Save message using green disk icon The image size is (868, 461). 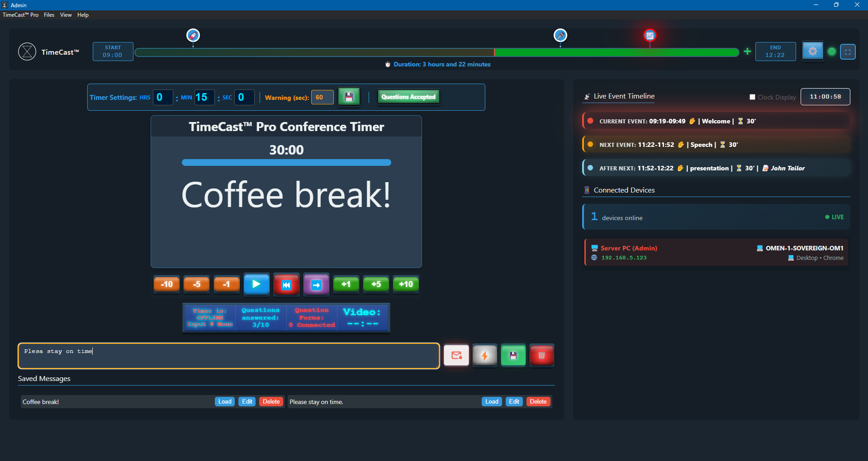tap(513, 356)
